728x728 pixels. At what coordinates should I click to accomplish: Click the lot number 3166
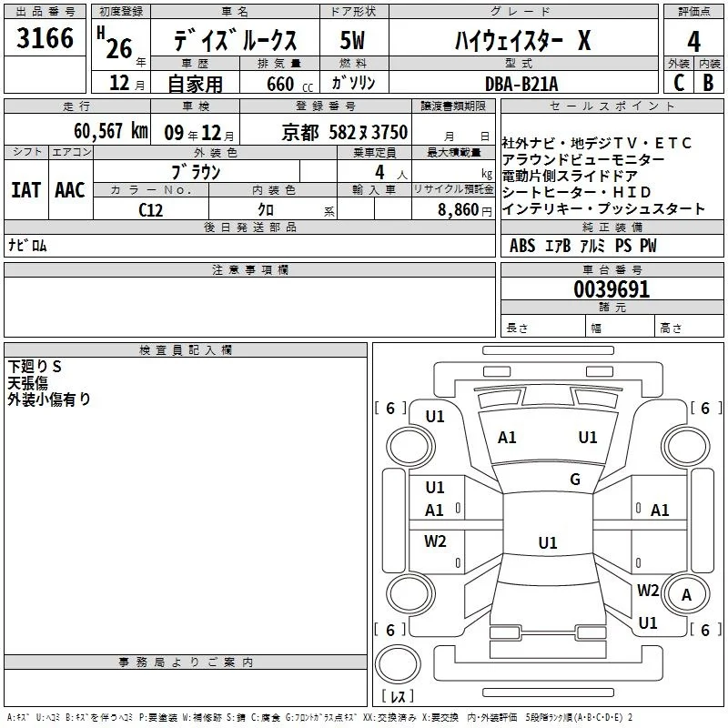(45, 37)
